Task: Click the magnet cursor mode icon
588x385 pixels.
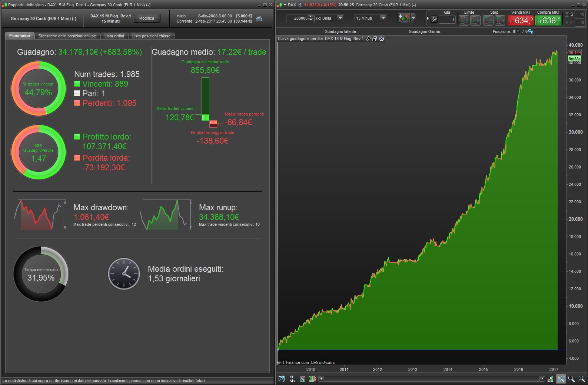Action: coord(292,379)
